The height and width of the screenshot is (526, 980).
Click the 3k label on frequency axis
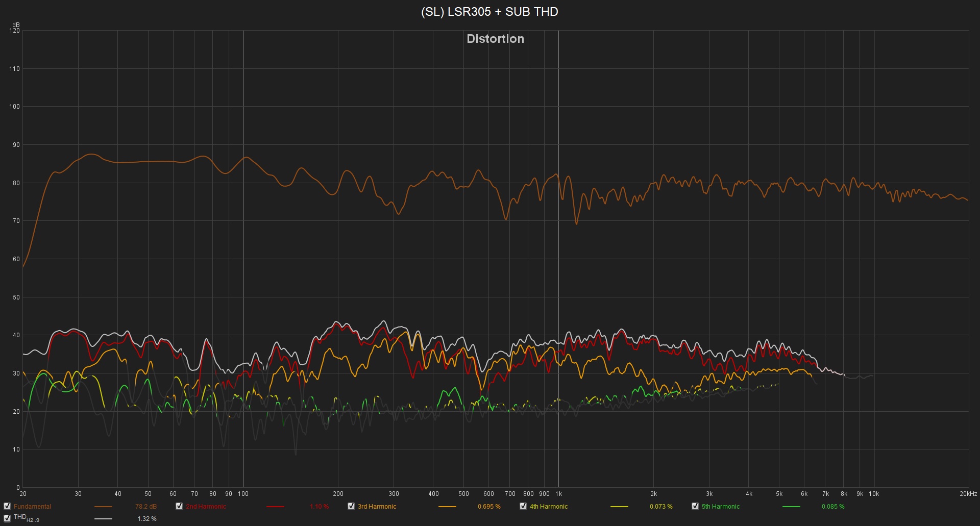coord(709,494)
